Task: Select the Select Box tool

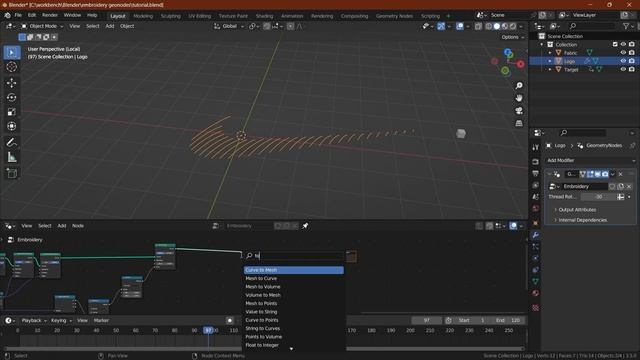Action: (11, 53)
